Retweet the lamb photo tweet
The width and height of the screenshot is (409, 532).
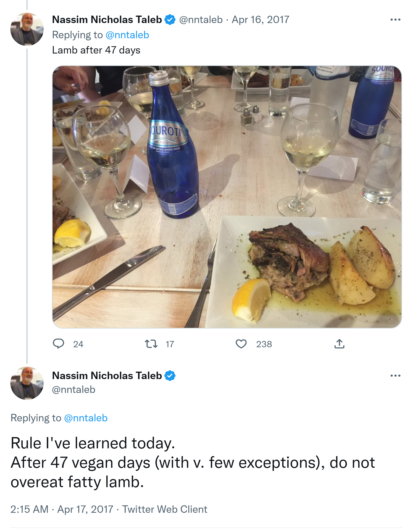[x=151, y=344]
